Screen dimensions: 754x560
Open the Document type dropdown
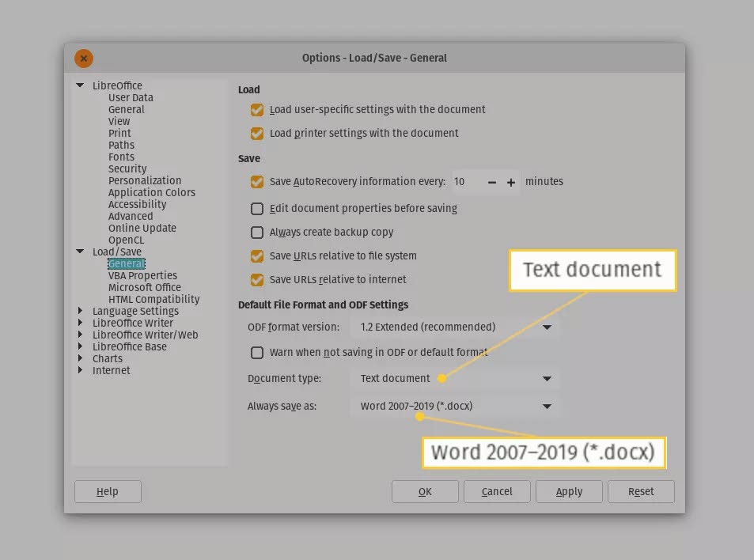[x=454, y=379]
